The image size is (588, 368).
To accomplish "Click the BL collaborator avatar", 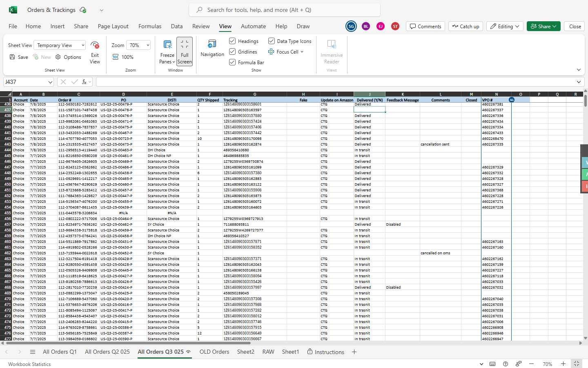I will coord(366,26).
